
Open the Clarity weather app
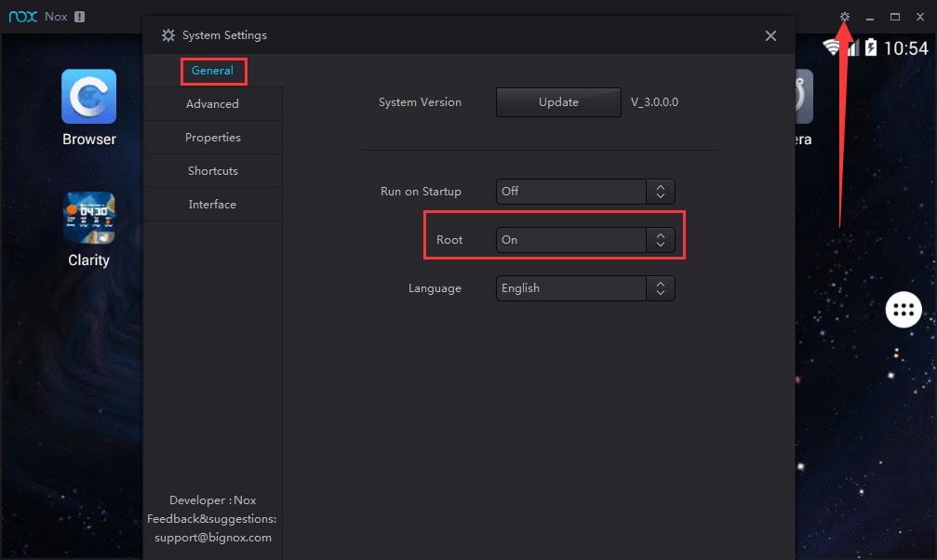click(88, 218)
